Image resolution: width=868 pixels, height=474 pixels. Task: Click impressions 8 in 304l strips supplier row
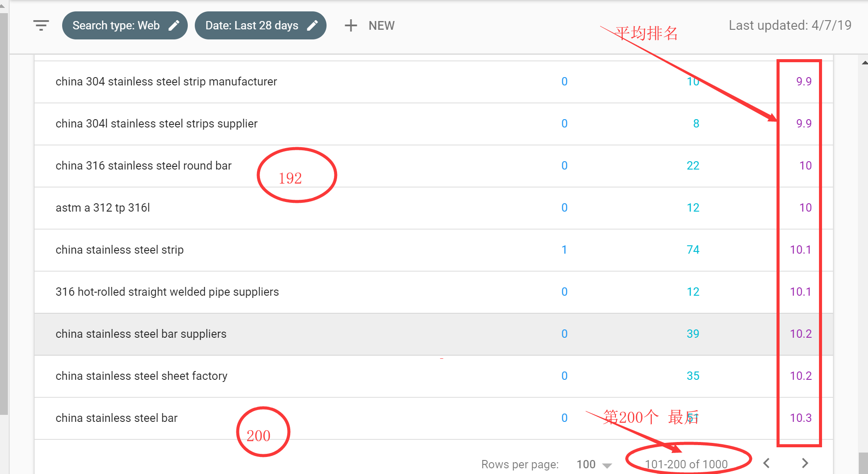pyautogui.click(x=696, y=124)
